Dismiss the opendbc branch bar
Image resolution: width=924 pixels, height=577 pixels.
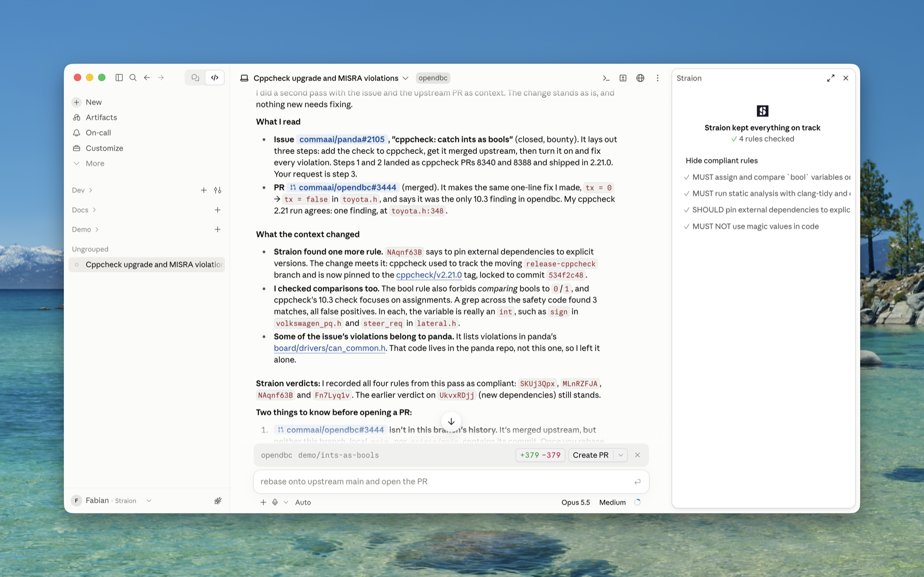638,455
